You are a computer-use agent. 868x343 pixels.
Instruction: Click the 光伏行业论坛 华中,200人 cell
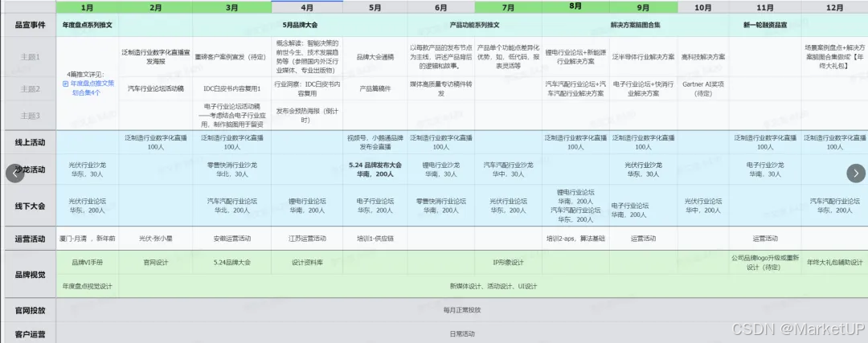(703, 206)
